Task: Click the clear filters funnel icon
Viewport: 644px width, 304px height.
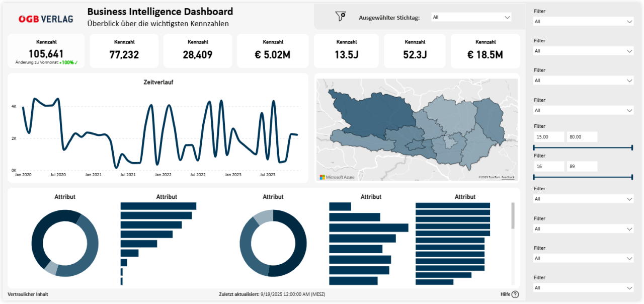Action: tap(341, 17)
